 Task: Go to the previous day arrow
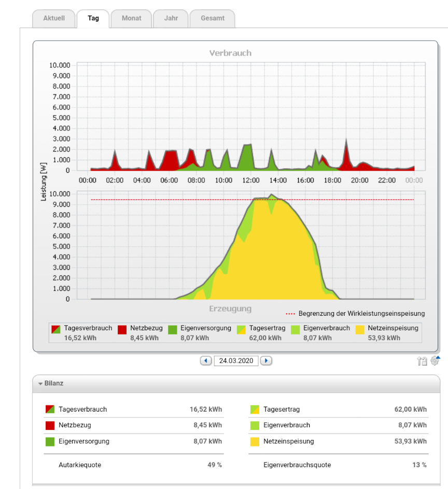pyautogui.click(x=206, y=360)
